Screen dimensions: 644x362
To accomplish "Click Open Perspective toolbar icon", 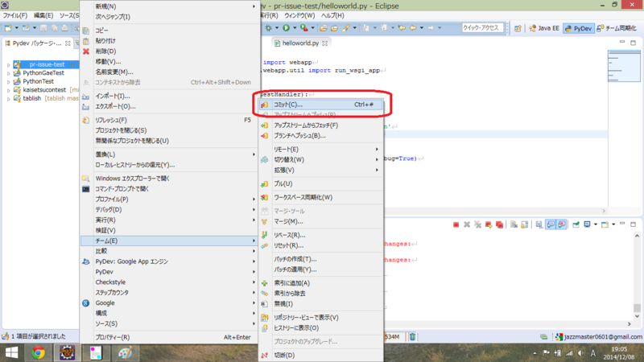I will point(518,28).
